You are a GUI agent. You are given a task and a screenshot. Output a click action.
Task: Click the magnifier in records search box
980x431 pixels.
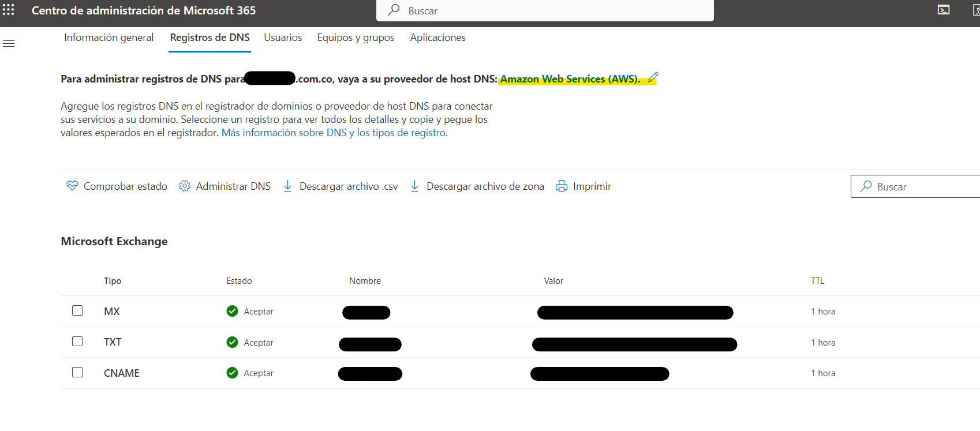tap(866, 186)
